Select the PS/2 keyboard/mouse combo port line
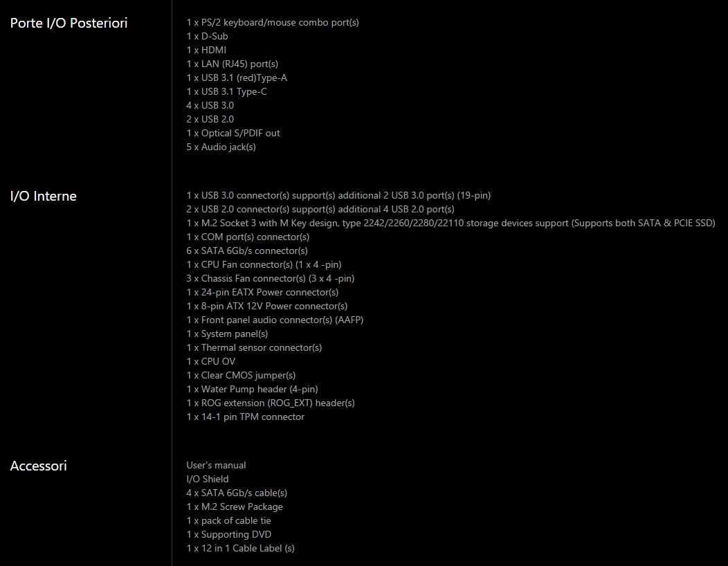Image resolution: width=728 pixels, height=566 pixels. tap(272, 22)
